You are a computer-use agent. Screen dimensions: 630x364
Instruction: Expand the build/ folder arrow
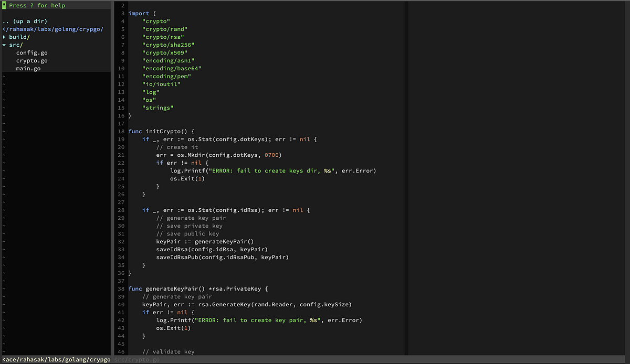4,37
